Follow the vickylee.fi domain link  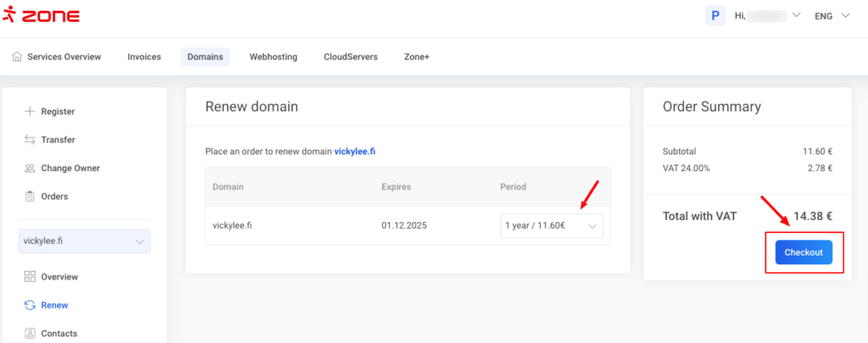[x=360, y=152]
